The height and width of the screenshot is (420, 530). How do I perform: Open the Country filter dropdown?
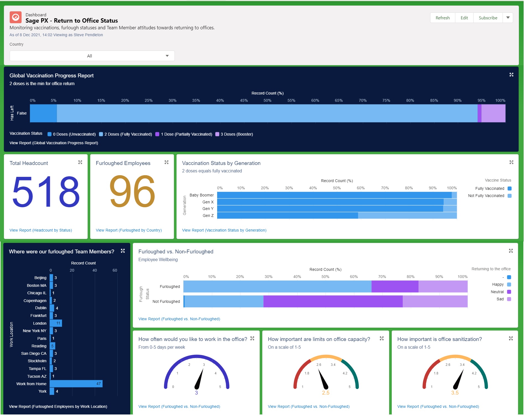click(x=92, y=56)
